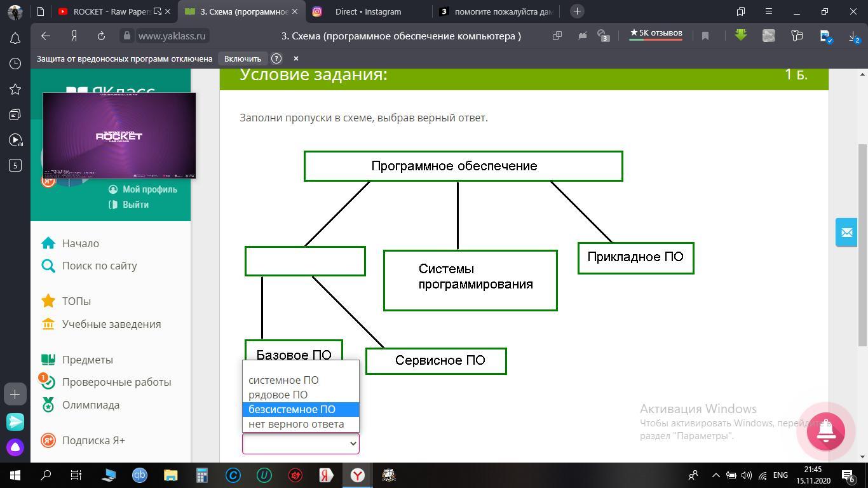868x488 pixels.
Task: Select 'рядовое ПО' option
Action: point(301,395)
